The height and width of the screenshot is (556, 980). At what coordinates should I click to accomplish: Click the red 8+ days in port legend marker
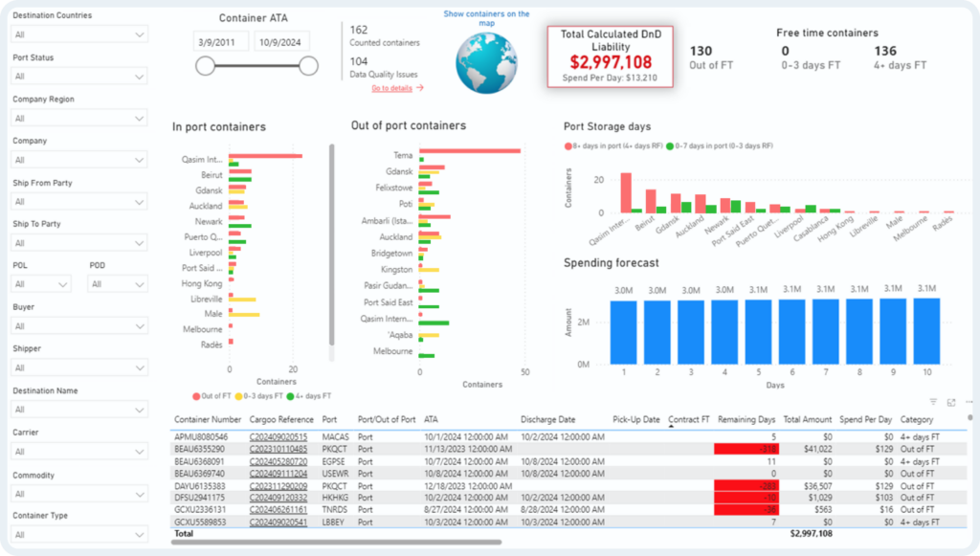pyautogui.click(x=568, y=146)
